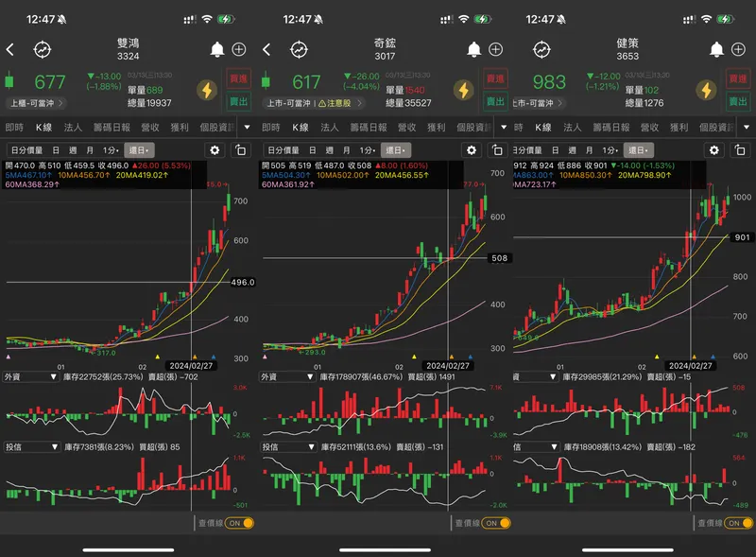Tap the 2024/02/27 date marker on 健策 chart
756x557 pixels.
[691, 366]
